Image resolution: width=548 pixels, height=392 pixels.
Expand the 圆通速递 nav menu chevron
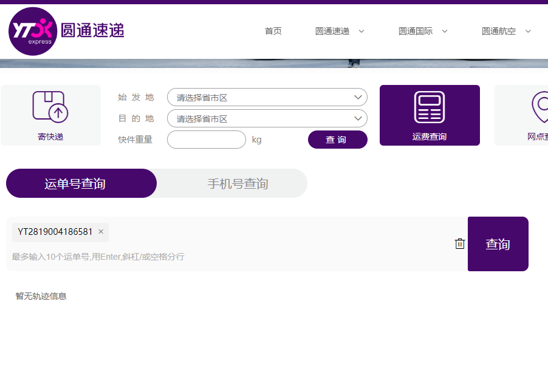pyautogui.click(x=361, y=32)
